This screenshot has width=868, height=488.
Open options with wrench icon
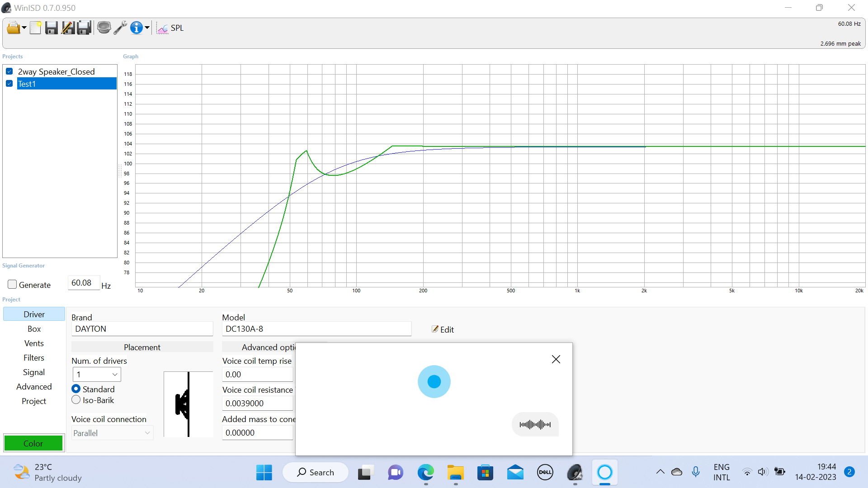120,28
